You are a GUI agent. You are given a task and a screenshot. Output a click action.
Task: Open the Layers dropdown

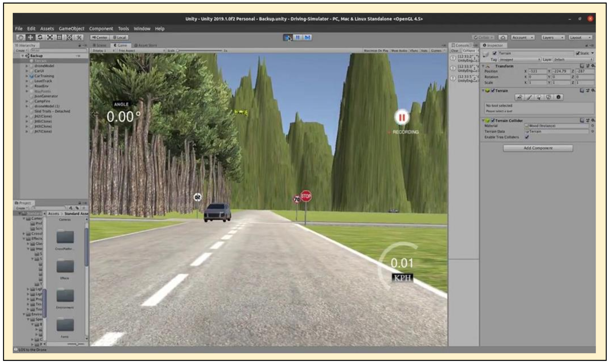(553, 38)
